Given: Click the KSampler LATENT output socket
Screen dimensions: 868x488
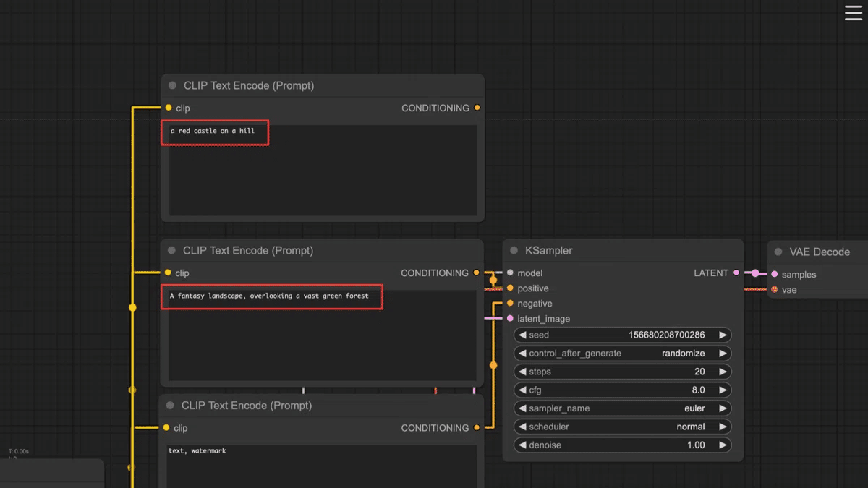Looking at the screenshot, I should pyautogui.click(x=736, y=273).
